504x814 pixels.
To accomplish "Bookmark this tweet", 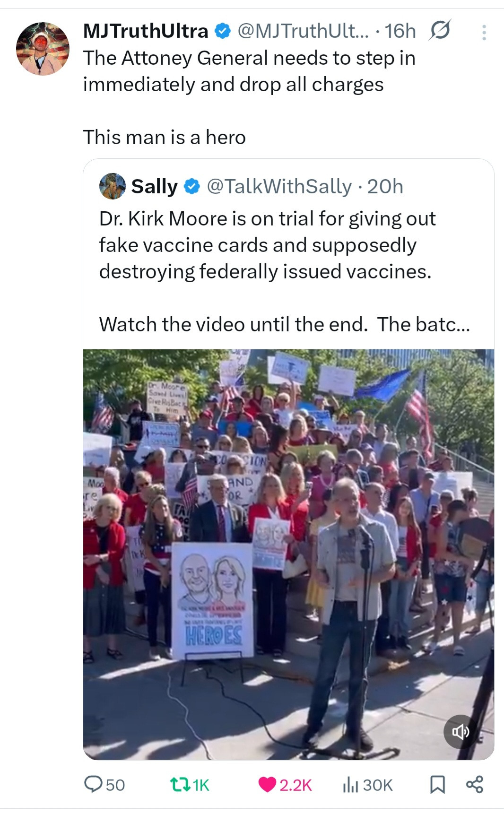I will click(x=437, y=785).
